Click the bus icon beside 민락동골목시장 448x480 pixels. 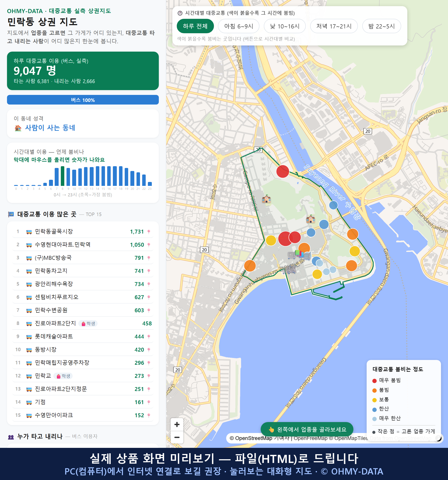[29, 232]
